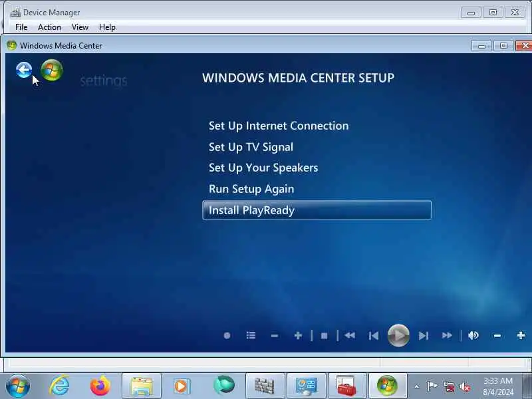This screenshot has width=532, height=399.
Task: Go back using the blue arrow button
Action: pos(24,70)
